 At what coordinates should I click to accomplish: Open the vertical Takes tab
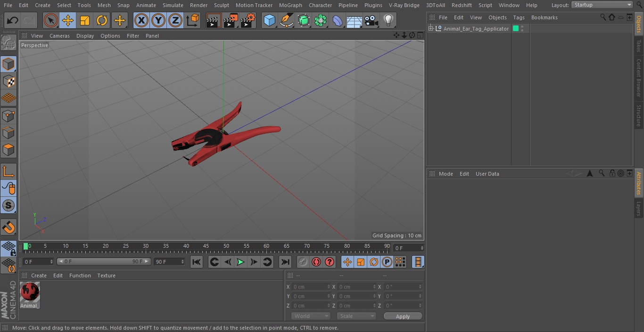pos(639,46)
